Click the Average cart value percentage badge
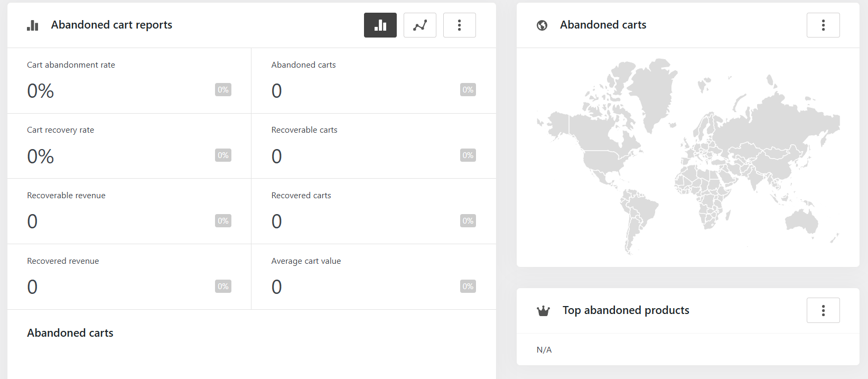This screenshot has height=379, width=868. pos(468,286)
